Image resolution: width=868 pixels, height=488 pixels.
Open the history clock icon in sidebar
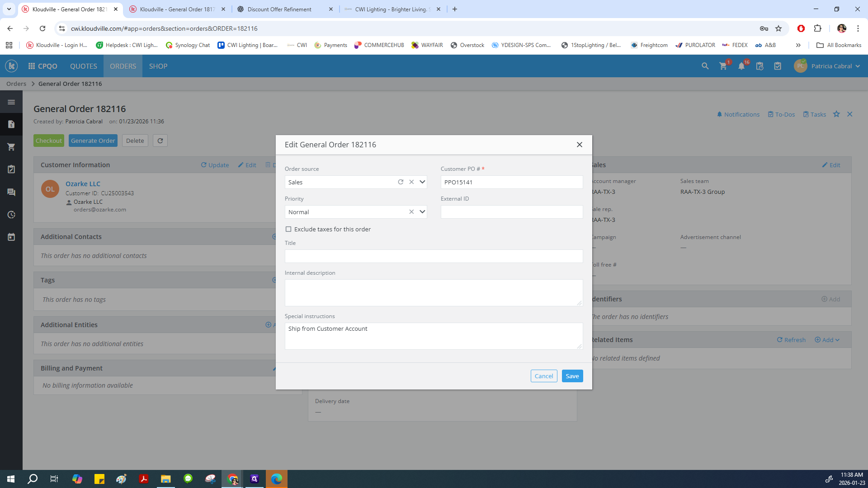pos(11,215)
